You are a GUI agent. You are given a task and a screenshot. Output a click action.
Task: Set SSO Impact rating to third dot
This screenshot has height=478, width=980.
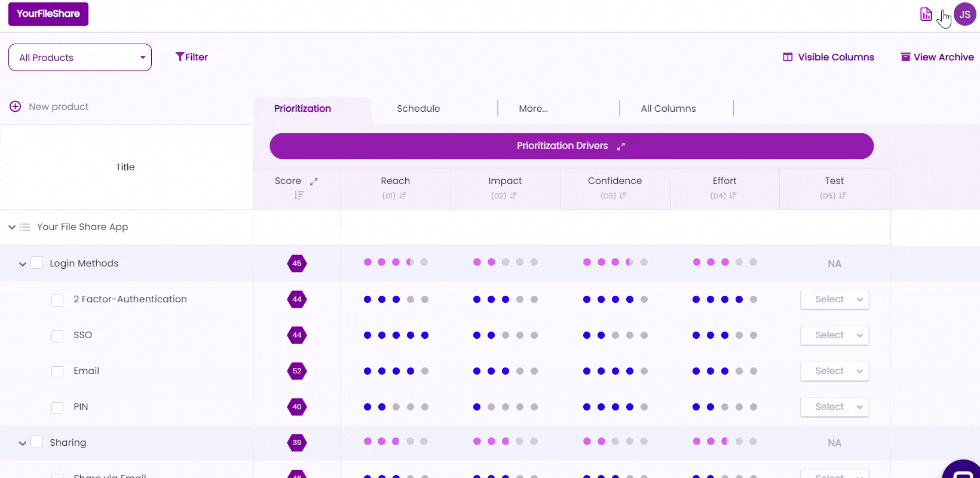click(x=506, y=335)
